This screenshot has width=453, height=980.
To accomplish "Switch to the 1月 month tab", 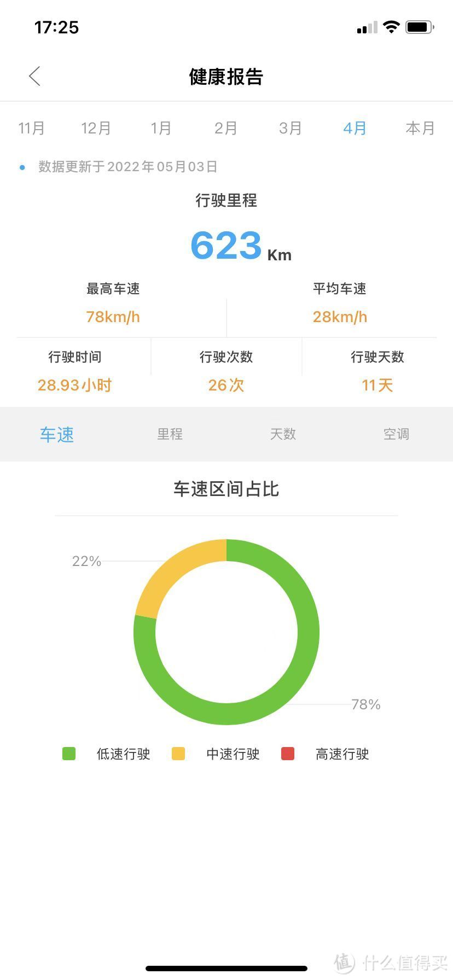I will tap(161, 129).
